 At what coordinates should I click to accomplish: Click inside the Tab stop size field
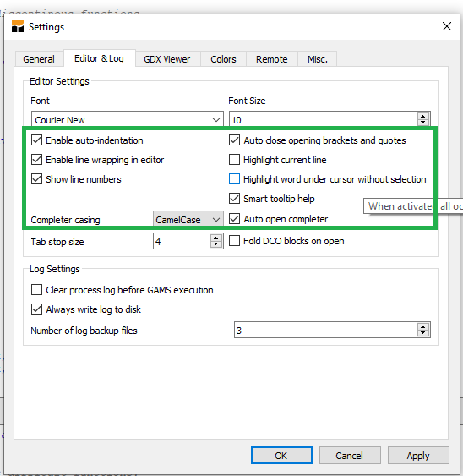click(182, 241)
